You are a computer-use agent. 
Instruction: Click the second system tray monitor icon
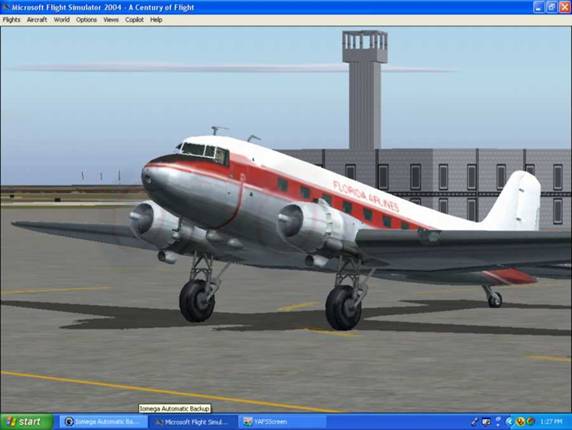tap(486, 422)
